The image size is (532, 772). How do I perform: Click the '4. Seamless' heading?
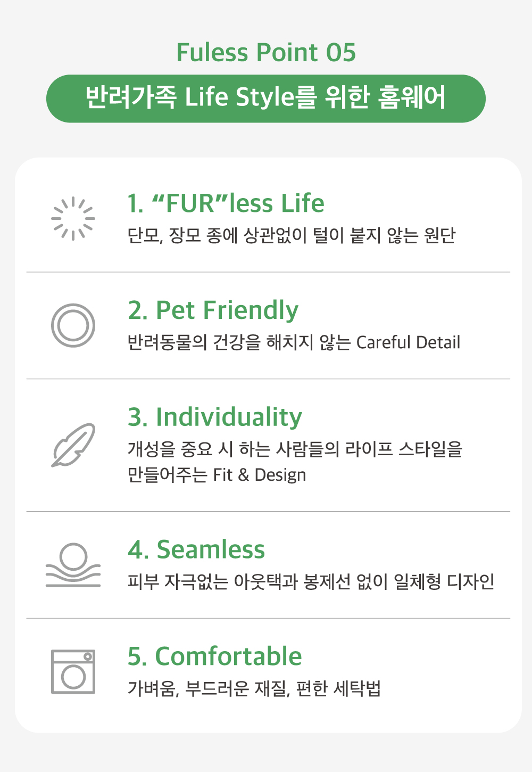(x=196, y=549)
